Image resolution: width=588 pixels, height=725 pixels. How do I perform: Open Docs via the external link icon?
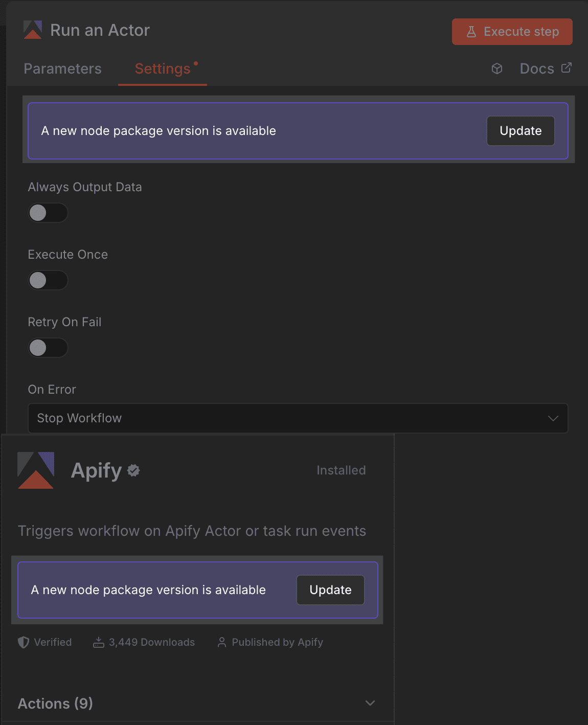click(x=567, y=67)
